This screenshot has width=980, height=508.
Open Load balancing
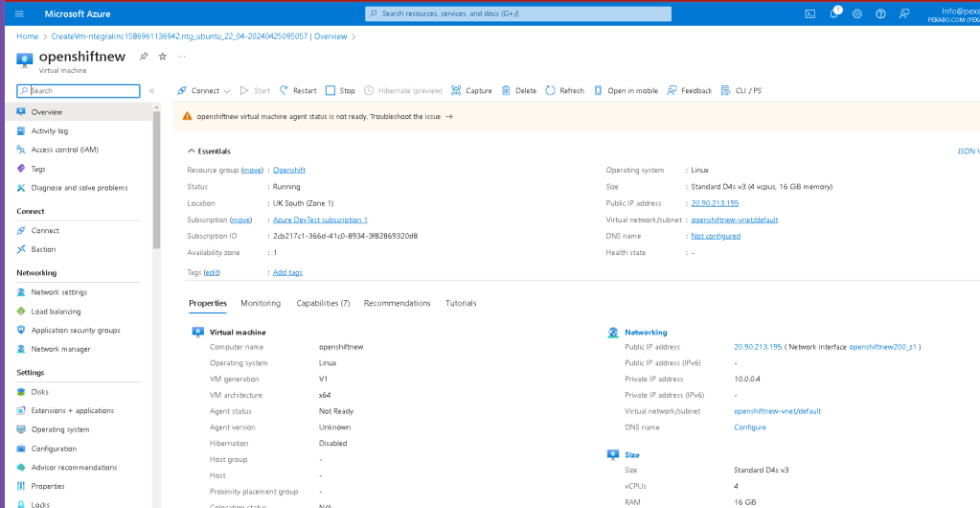coord(56,311)
